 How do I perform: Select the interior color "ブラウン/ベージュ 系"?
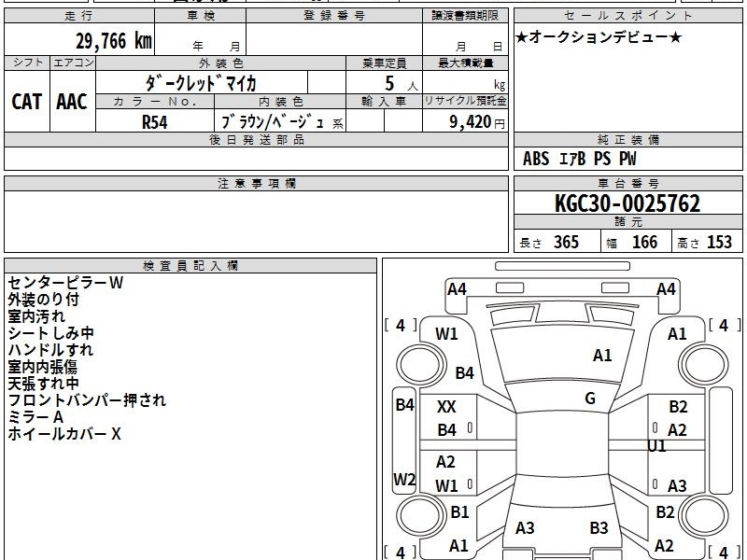click(x=282, y=122)
